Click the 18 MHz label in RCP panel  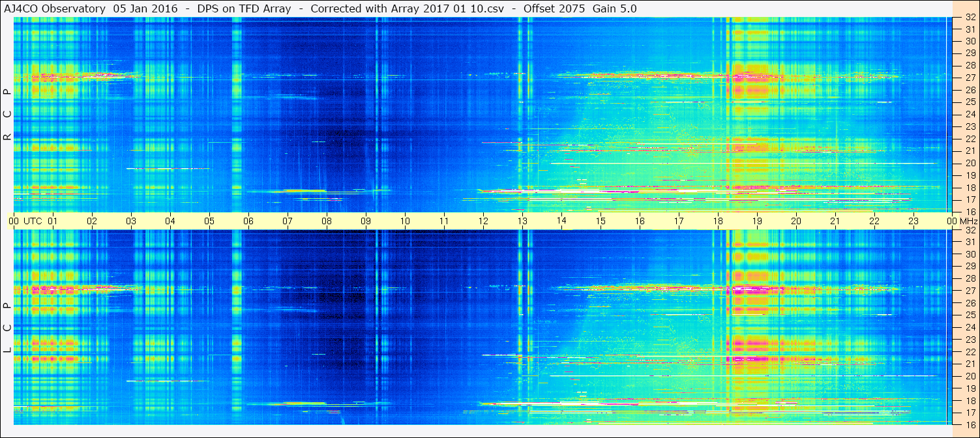pos(970,188)
